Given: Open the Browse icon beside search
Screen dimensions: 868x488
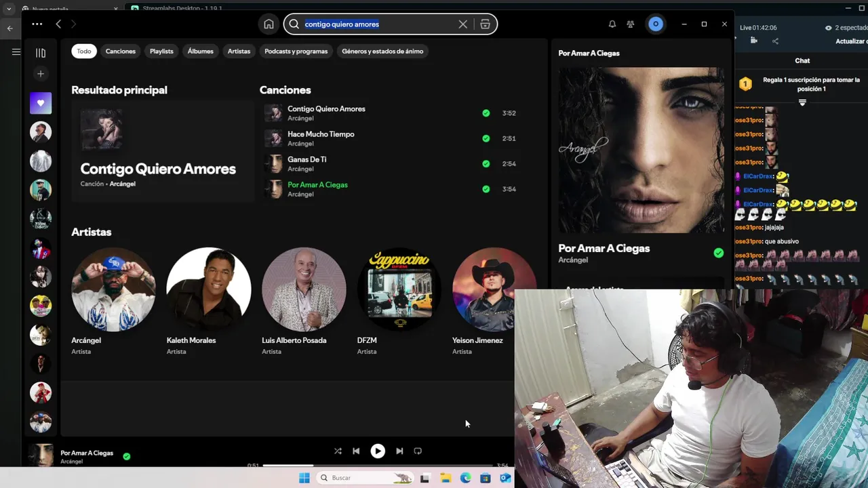Looking at the screenshot, I should tap(485, 24).
